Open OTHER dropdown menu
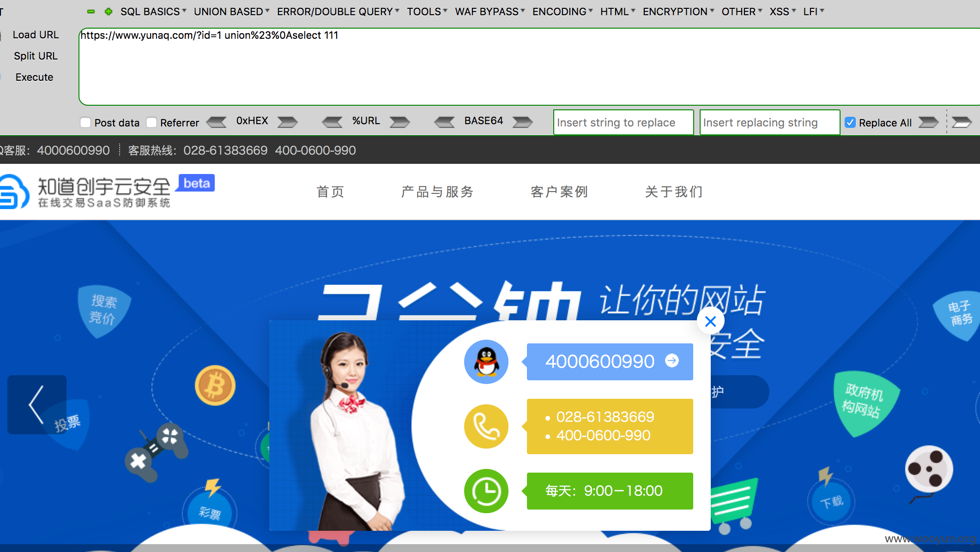 point(741,12)
